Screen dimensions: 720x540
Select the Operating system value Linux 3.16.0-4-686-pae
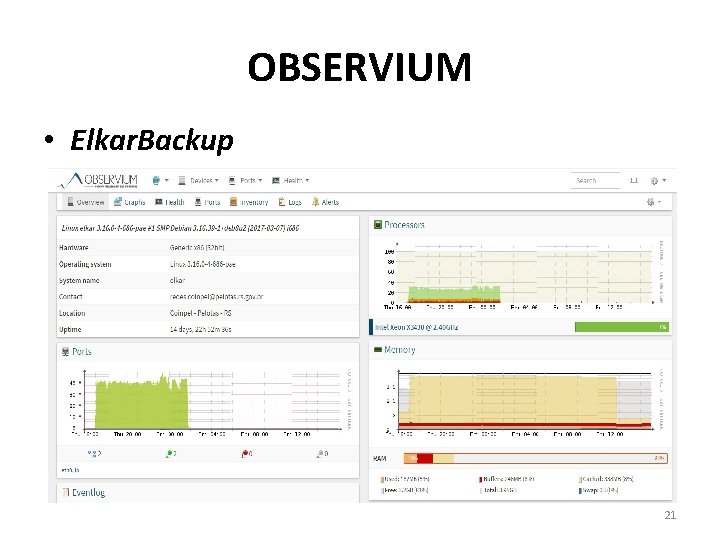pyautogui.click(x=202, y=264)
